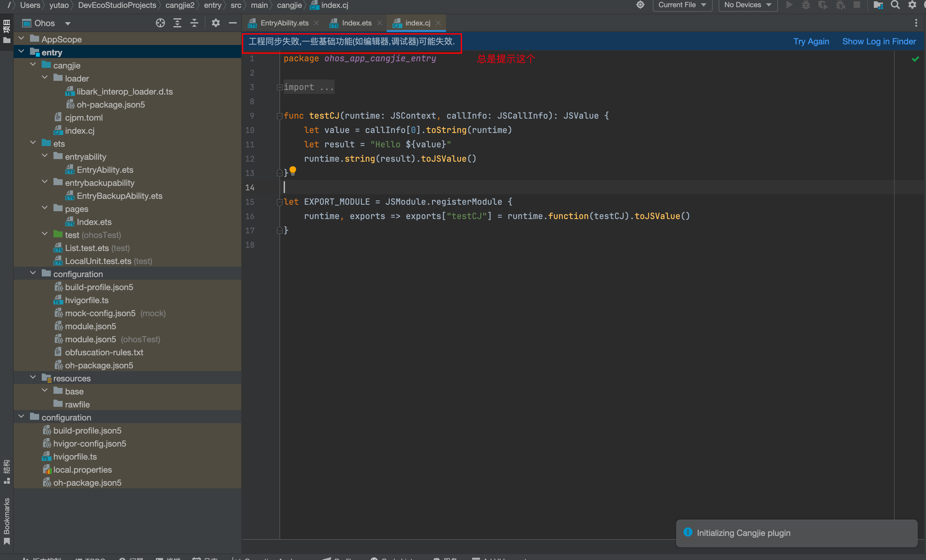Select mock-config.json5 (mock) file
Screen dimensions: 926x560
(115, 313)
